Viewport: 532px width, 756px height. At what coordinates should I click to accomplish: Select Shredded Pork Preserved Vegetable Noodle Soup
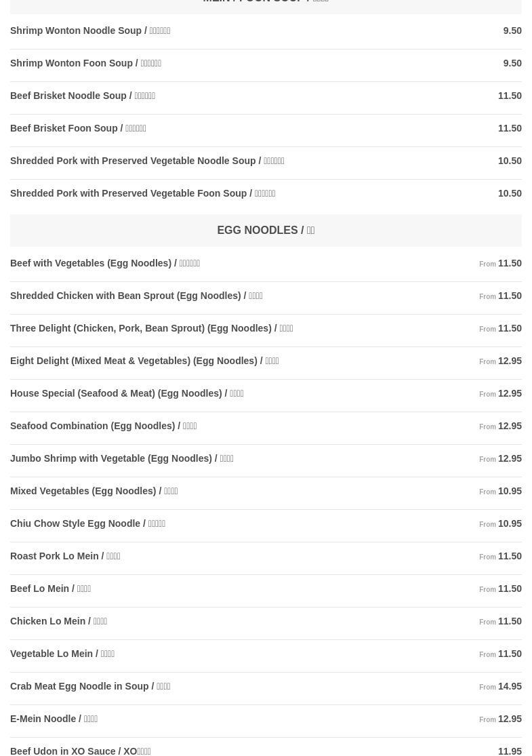point(147,161)
